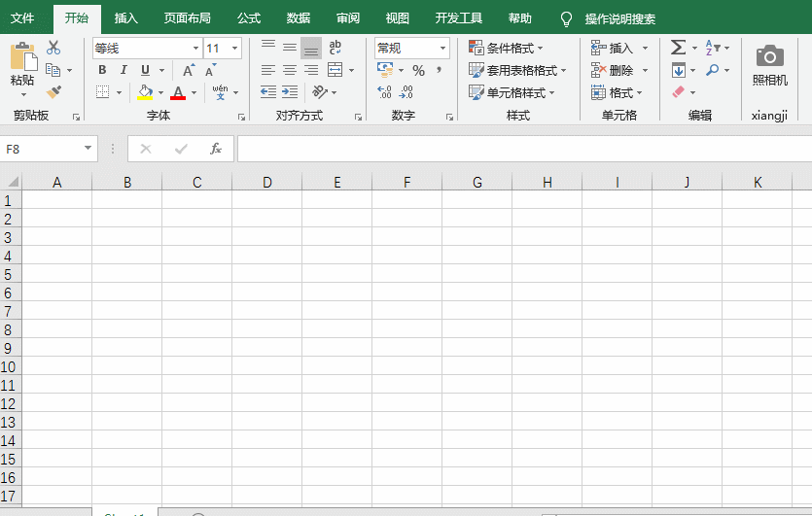Screen dimensions: 812x516
Task: Switch to the 插入 (Insert) tab
Action: (126, 18)
